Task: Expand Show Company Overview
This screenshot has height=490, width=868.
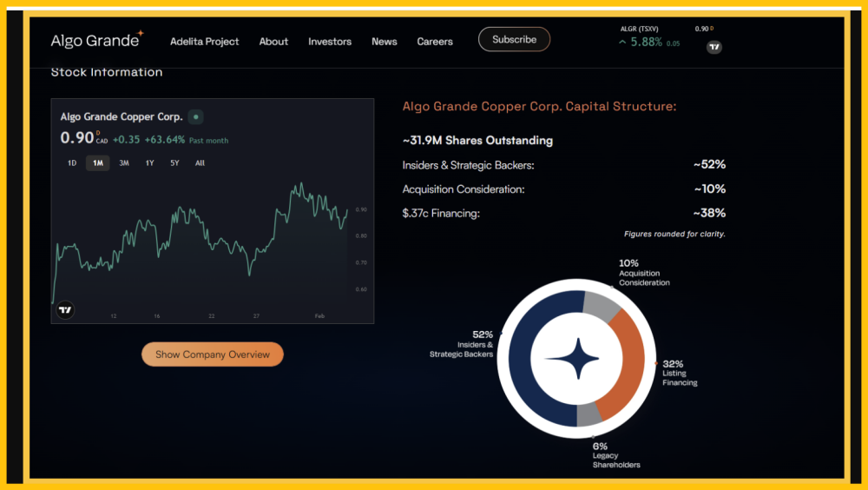Action: pyautogui.click(x=213, y=354)
